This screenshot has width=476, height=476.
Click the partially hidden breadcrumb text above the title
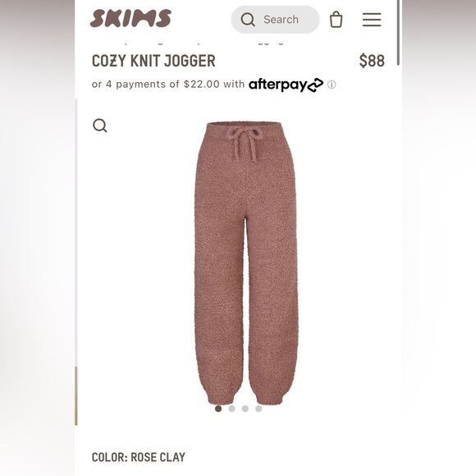click(188, 43)
